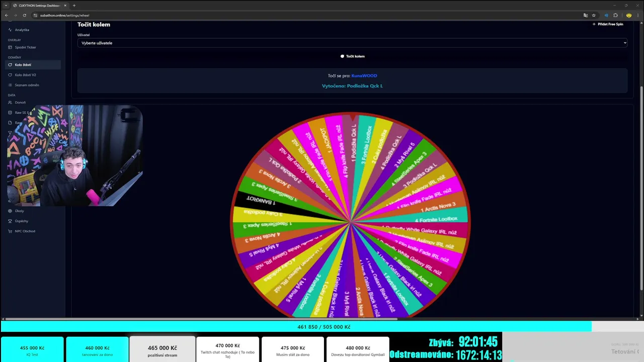Viewport: 644px width, 362px height.
Task: Click the 465 000 Kč pozitivní stream card
Action: (x=162, y=349)
